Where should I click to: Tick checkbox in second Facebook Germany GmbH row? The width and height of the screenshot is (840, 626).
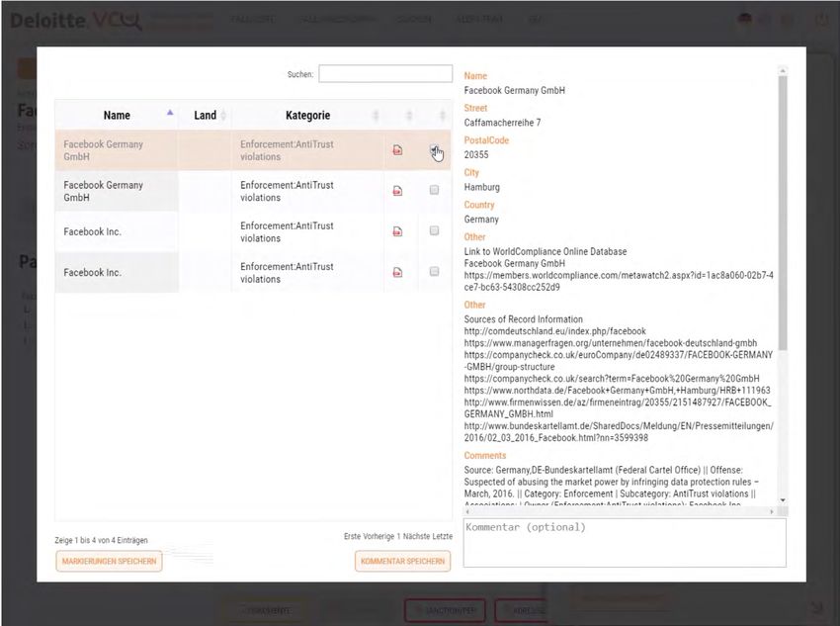(434, 190)
